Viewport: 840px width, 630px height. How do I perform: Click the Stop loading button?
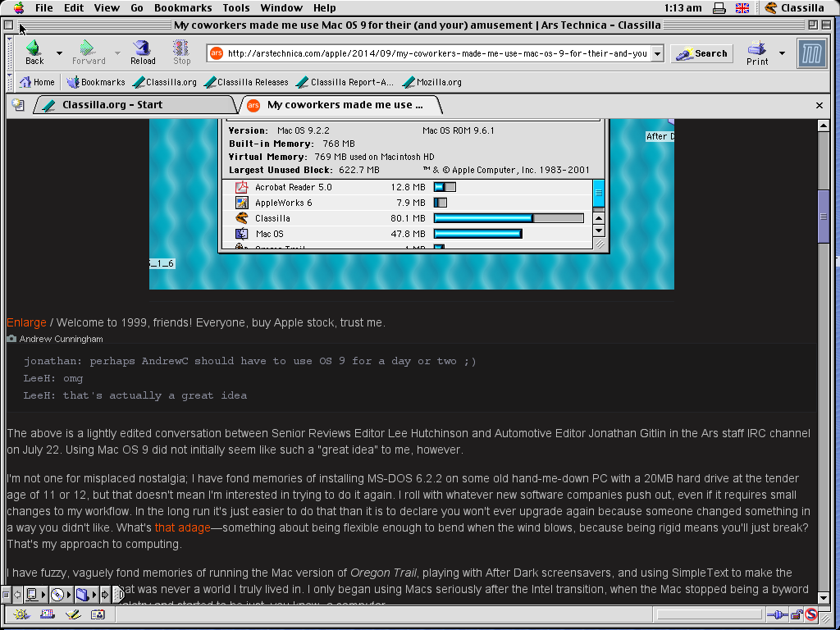pyautogui.click(x=181, y=52)
